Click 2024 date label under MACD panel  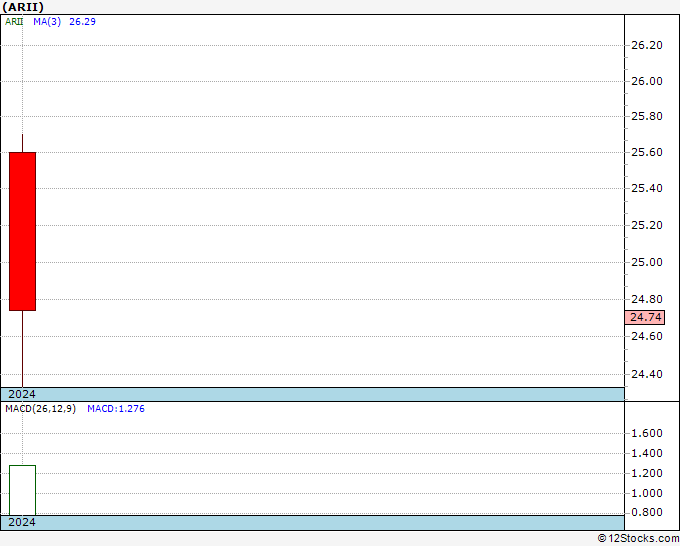point(22,522)
